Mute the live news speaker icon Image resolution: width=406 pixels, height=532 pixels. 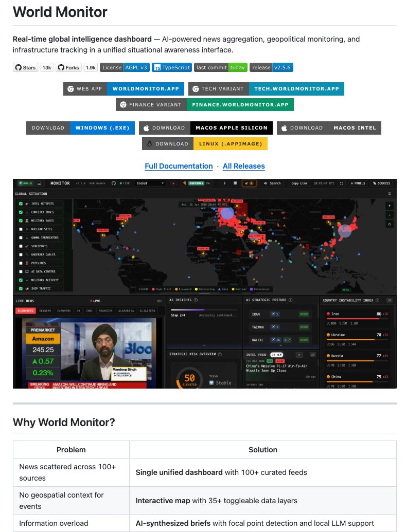[159, 301]
